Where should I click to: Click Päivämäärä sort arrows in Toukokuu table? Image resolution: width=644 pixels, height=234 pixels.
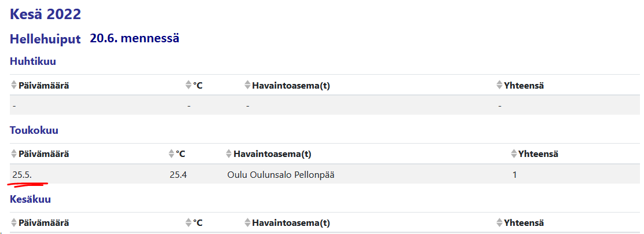pos(14,154)
